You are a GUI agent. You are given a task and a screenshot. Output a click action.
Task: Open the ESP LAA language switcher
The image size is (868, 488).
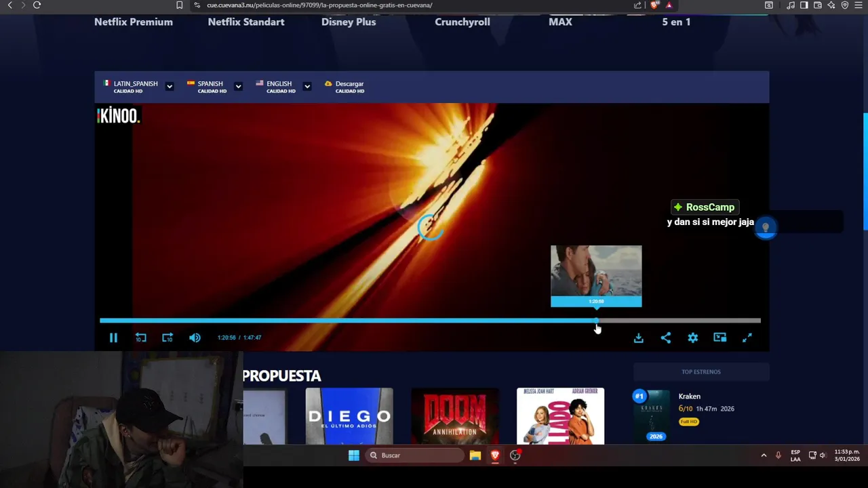(x=795, y=455)
